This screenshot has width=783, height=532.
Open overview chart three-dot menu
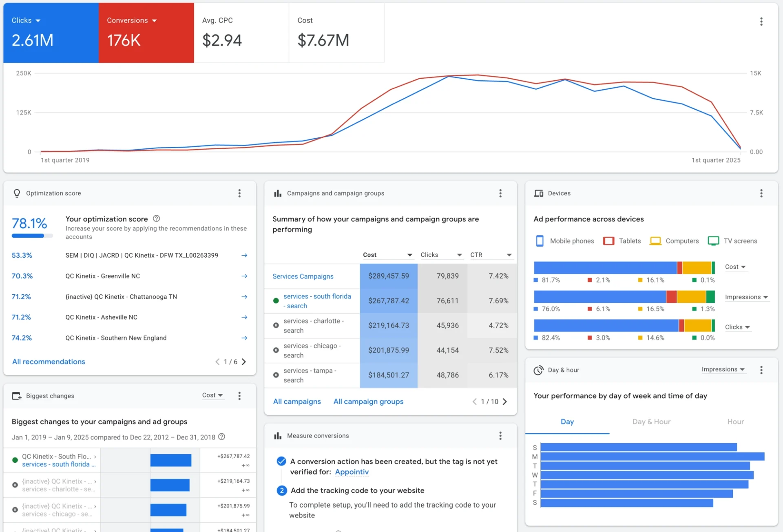click(761, 22)
